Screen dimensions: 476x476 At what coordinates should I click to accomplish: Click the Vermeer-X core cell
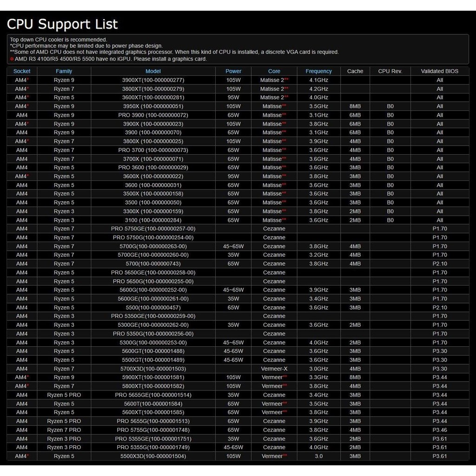tap(274, 369)
